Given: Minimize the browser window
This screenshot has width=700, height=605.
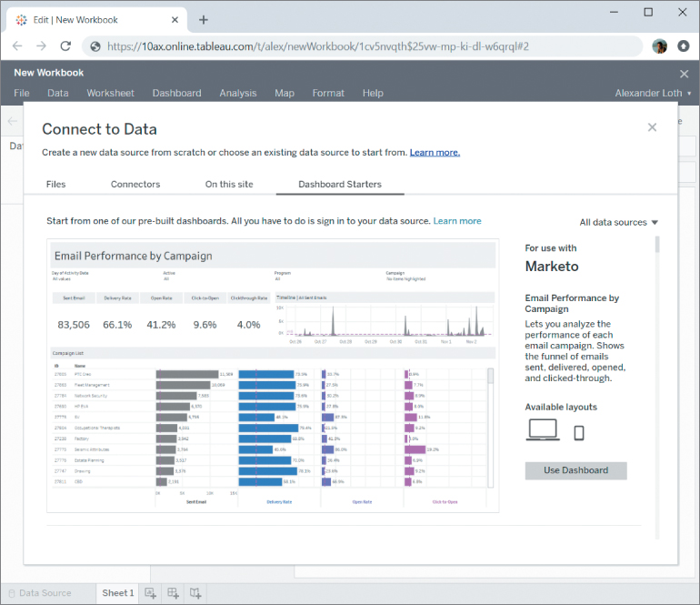Looking at the screenshot, I should point(615,13).
